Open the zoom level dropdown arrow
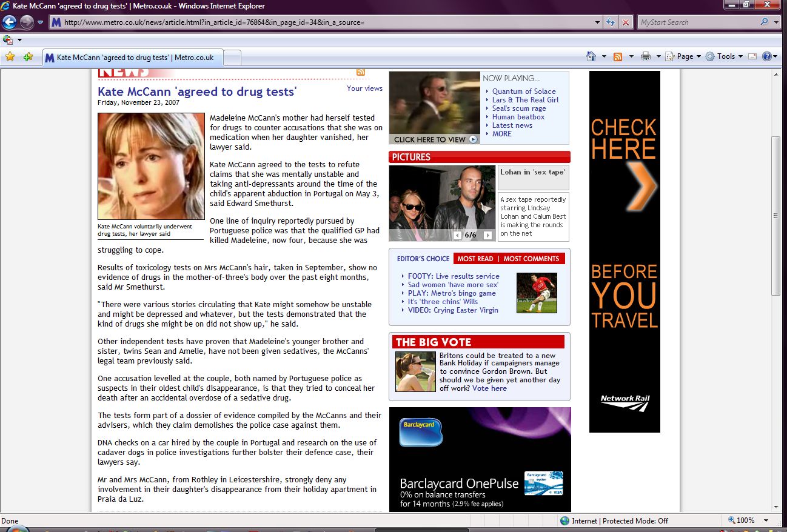Image resolution: width=787 pixels, height=532 pixels. [x=766, y=520]
